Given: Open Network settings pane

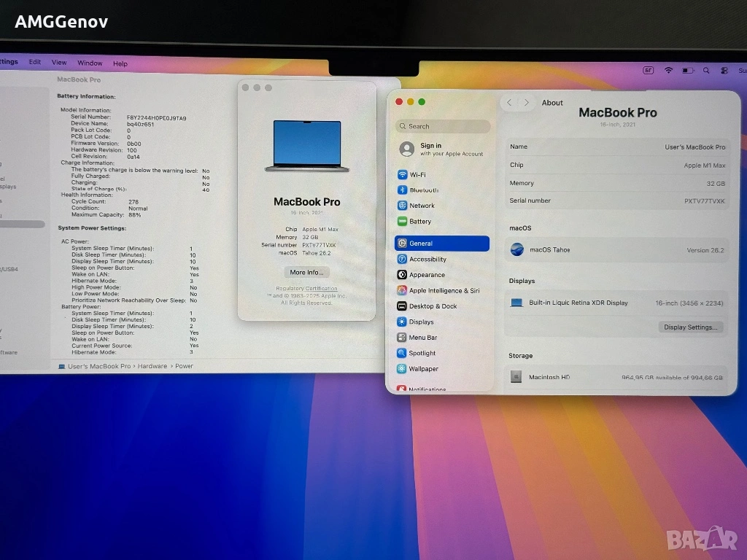Looking at the screenshot, I should [x=422, y=206].
